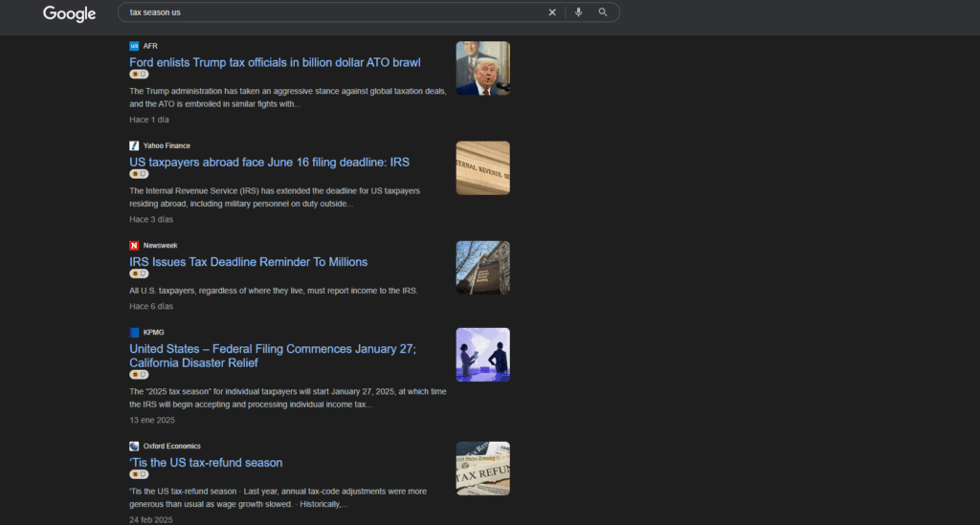Click the Oxford Economics favicon

(x=134, y=447)
